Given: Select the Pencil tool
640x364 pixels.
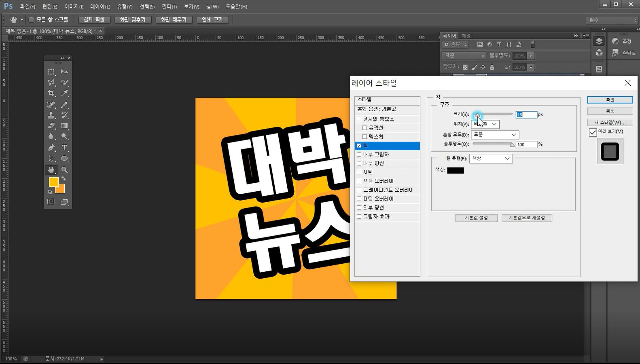Looking at the screenshot, I should [x=64, y=105].
